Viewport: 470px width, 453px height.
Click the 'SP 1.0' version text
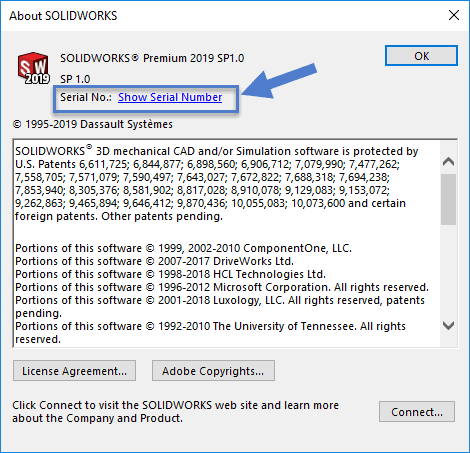pyautogui.click(x=75, y=79)
